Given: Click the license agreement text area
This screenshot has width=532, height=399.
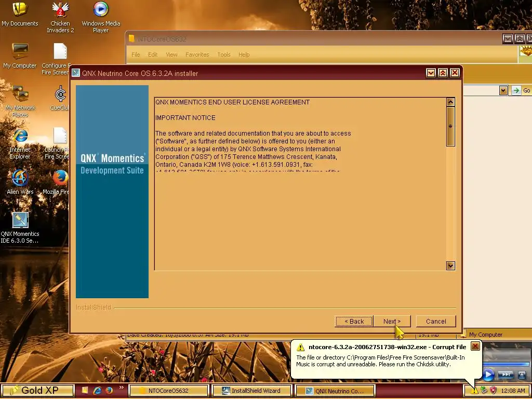Looking at the screenshot, I should click(x=300, y=184).
